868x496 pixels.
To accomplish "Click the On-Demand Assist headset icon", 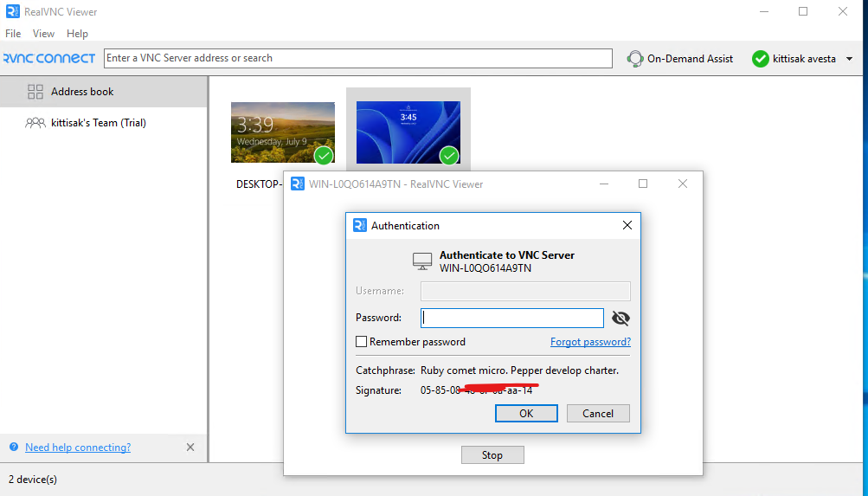I will 635,59.
